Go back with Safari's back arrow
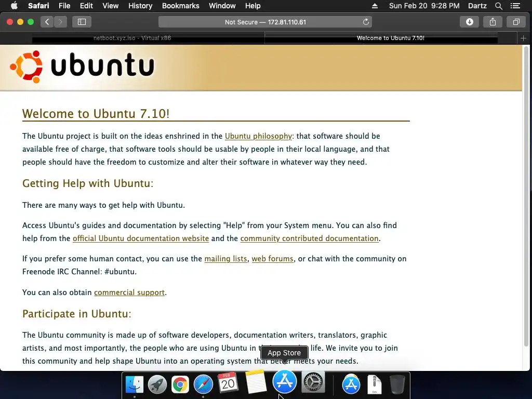 coord(47,22)
